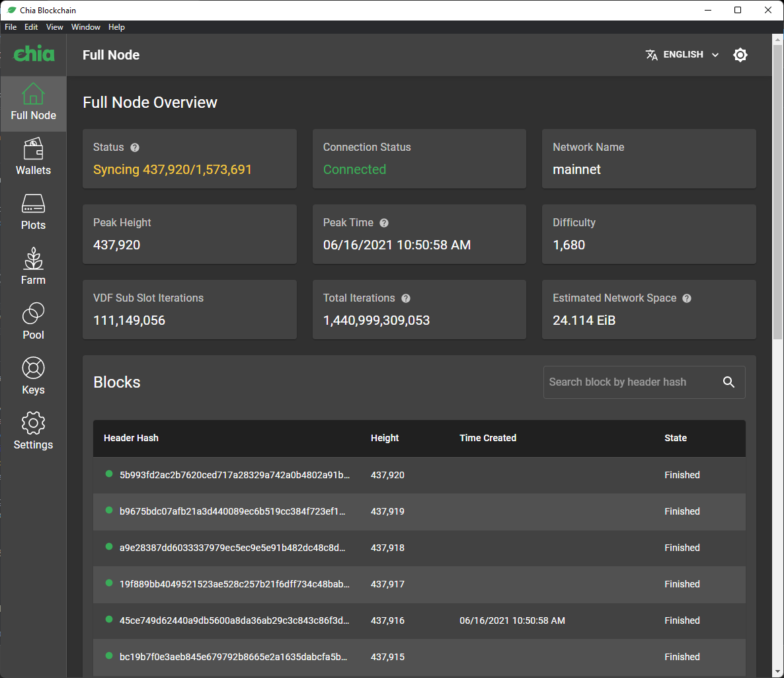Image resolution: width=784 pixels, height=678 pixels.
Task: Maximize the Chia Blockchain window
Action: pyautogui.click(x=738, y=10)
